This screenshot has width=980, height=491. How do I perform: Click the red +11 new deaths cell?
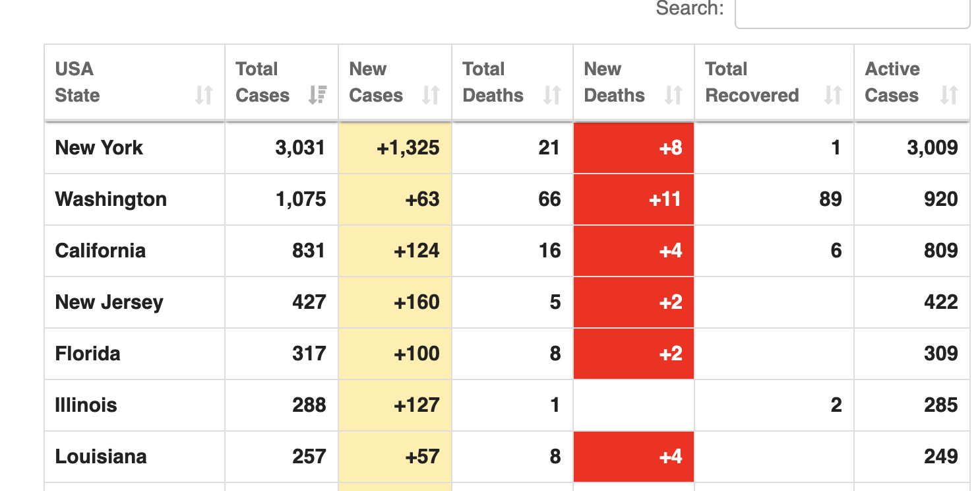[665, 199]
